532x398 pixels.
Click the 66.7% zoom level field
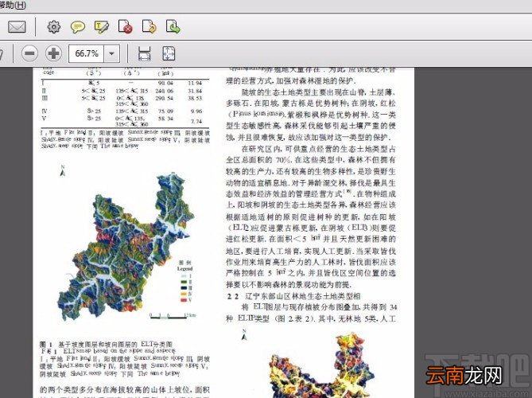pos(87,53)
